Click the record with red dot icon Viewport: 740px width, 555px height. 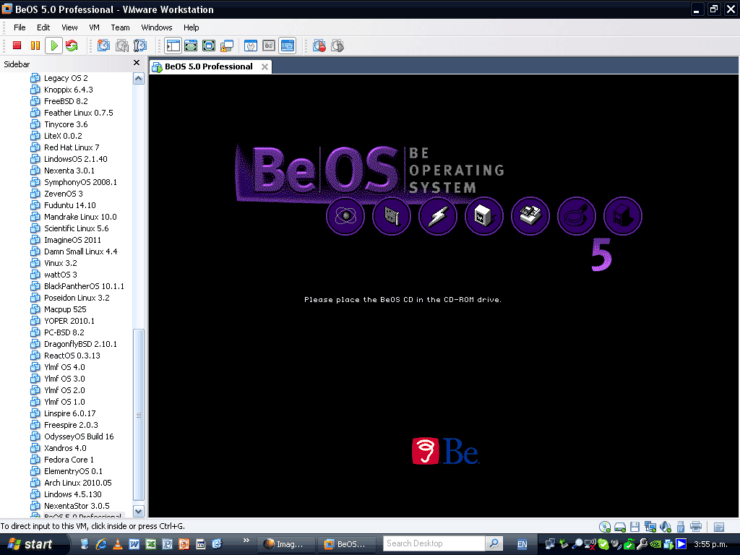pos(319,45)
